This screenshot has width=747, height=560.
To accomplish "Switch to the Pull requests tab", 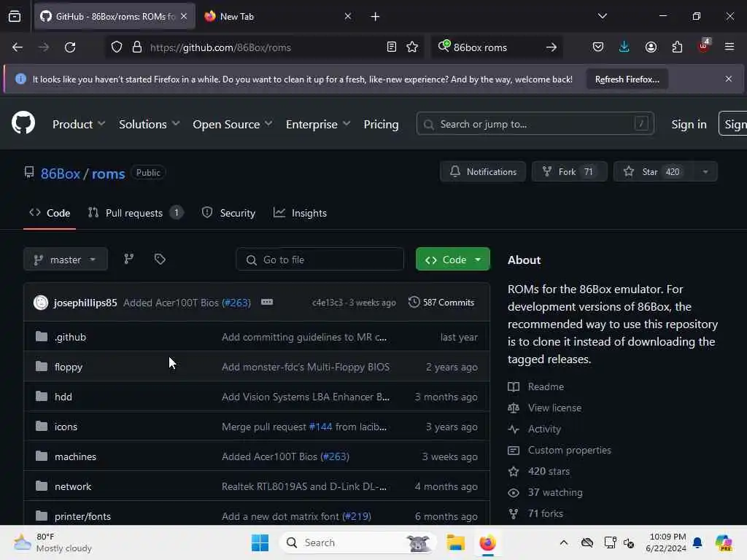I will (136, 213).
